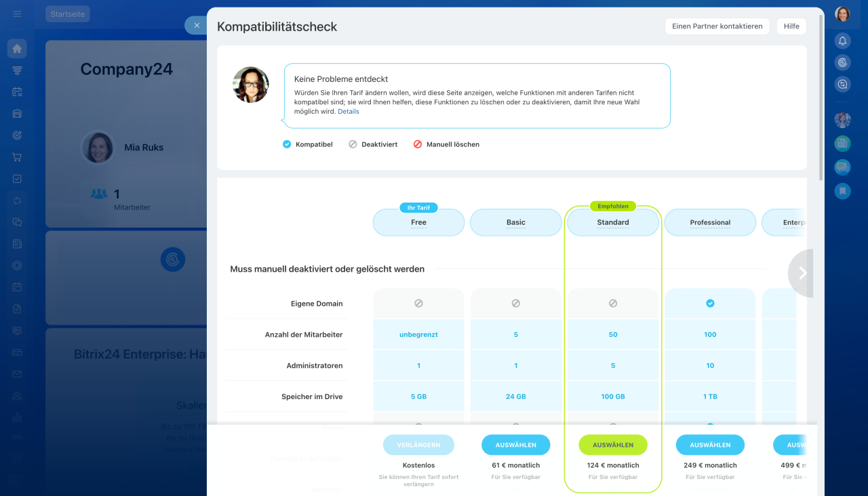Click the '50' Mitarbeiter cell

coord(613,335)
